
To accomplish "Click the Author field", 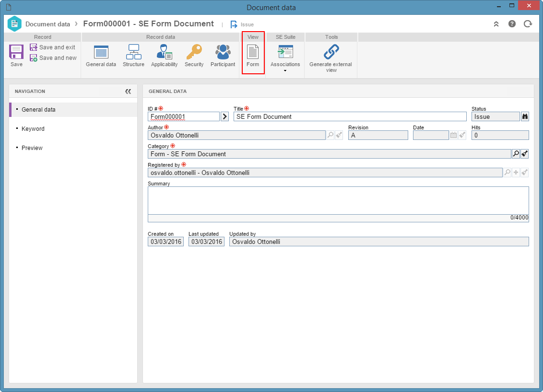I will (x=236, y=135).
